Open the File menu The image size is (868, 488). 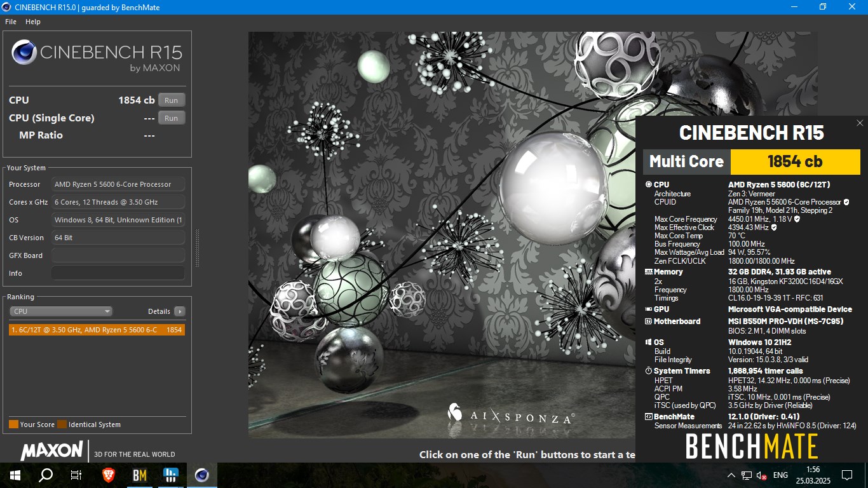11,22
